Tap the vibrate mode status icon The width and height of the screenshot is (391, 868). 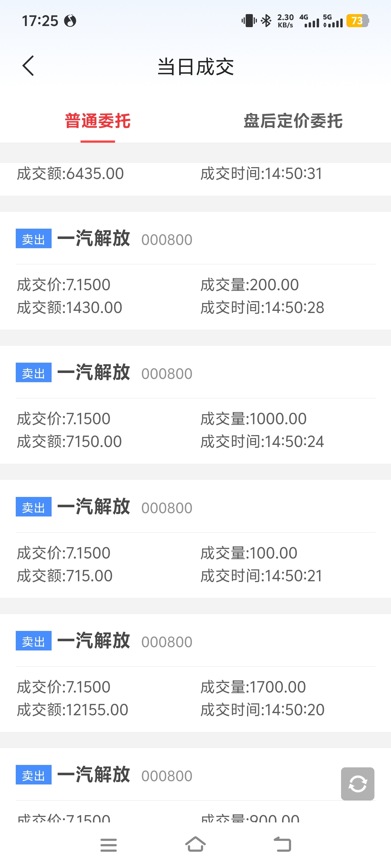point(249,21)
